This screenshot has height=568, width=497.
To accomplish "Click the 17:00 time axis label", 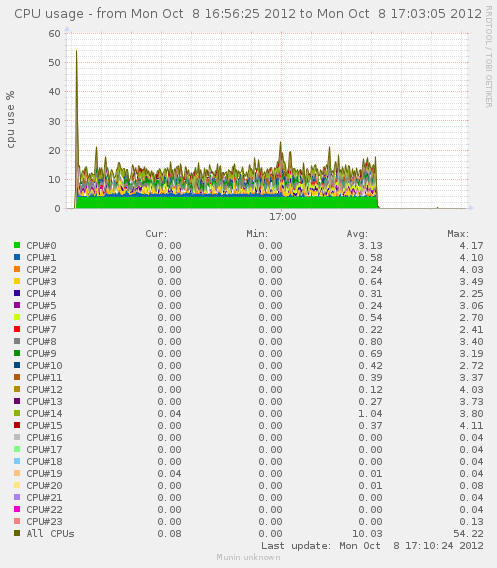I will pyautogui.click(x=283, y=217).
